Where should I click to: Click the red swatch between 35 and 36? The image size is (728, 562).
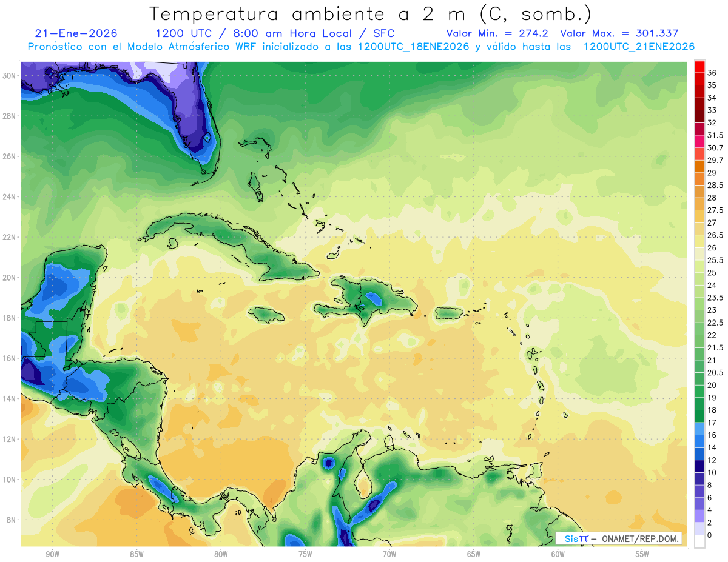tap(699, 79)
